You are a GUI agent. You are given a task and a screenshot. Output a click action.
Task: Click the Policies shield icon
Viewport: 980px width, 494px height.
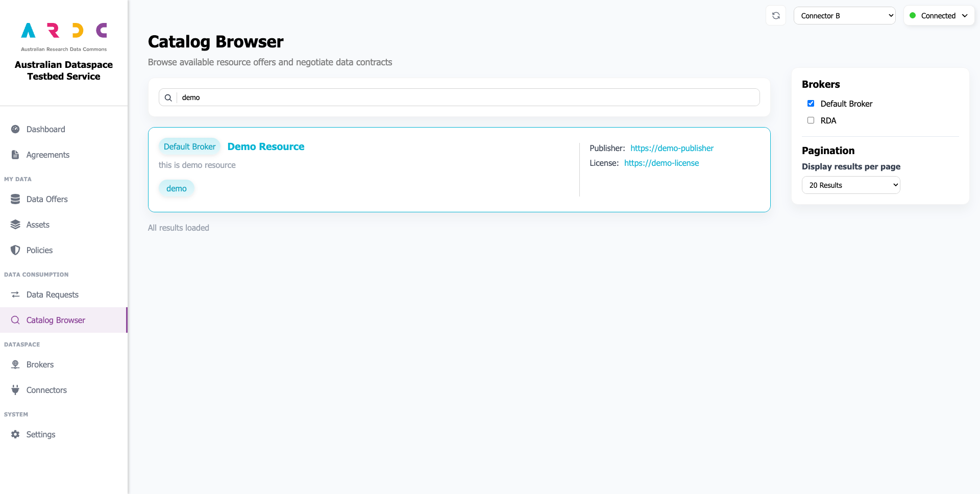15,250
